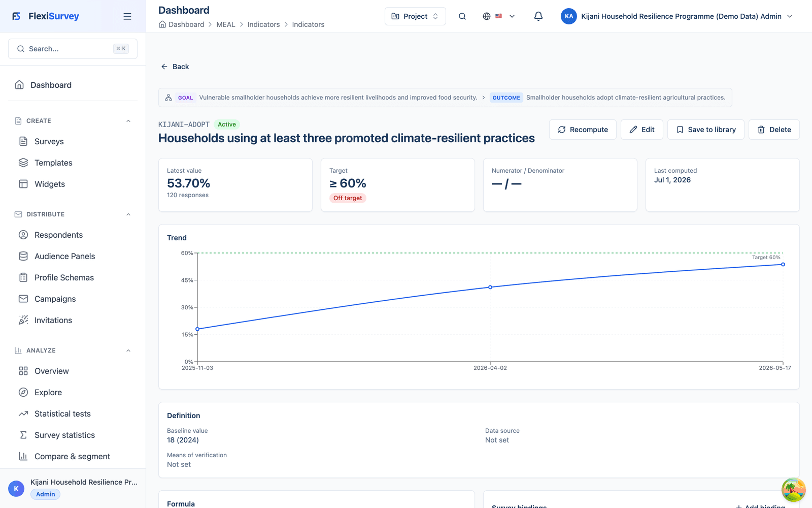Collapse the ANALYZE section
Screen dimensions: 812x508
pos(128,351)
